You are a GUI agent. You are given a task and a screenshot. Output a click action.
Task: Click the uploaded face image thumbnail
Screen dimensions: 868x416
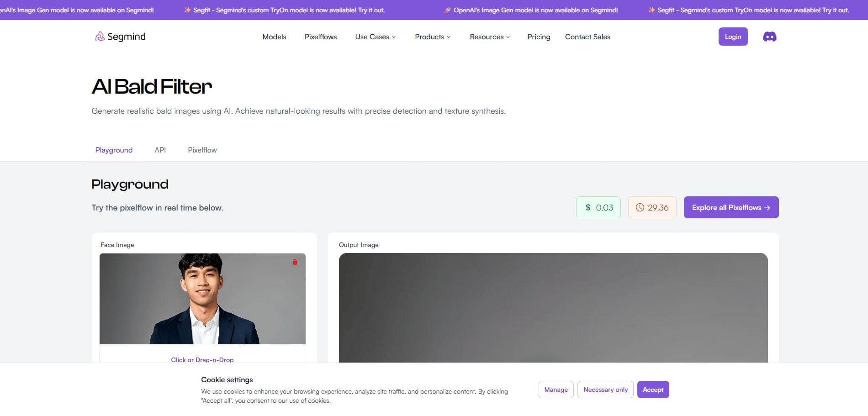(202, 299)
